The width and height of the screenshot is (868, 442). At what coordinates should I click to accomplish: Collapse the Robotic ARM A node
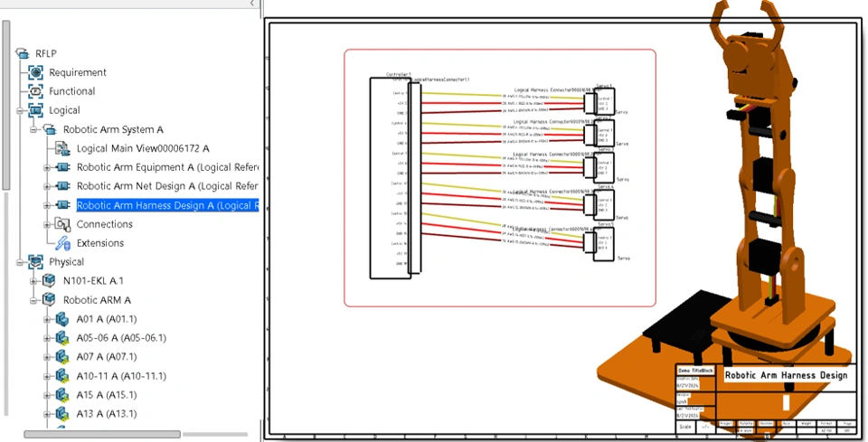tap(33, 300)
